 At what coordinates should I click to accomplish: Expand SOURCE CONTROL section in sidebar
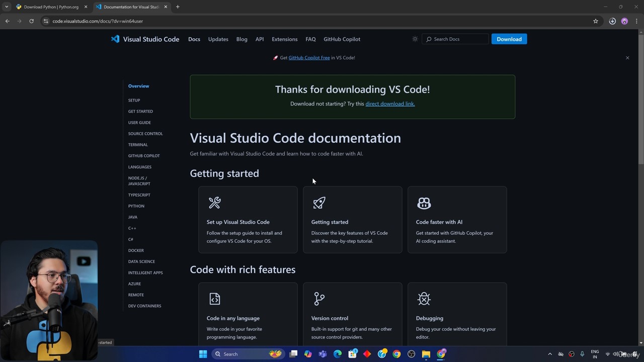click(145, 134)
